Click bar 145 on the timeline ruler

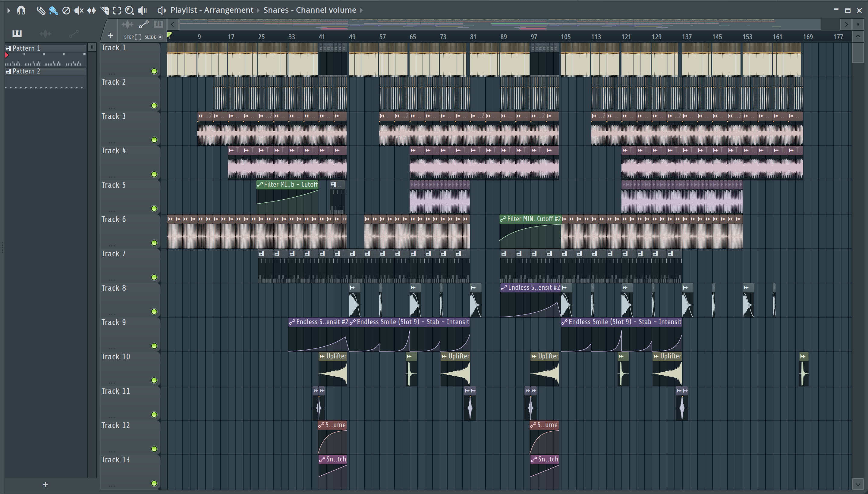(717, 37)
